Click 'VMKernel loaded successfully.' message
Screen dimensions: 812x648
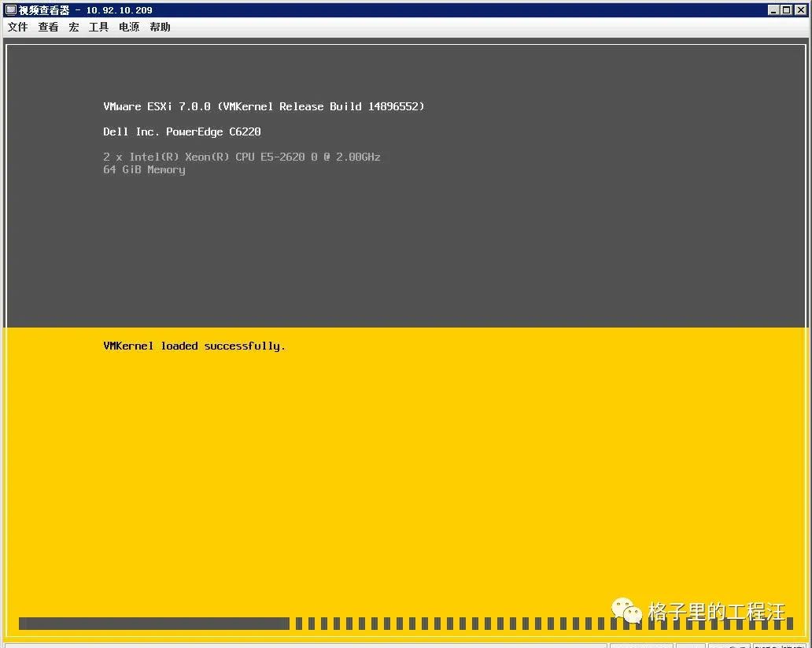click(194, 346)
